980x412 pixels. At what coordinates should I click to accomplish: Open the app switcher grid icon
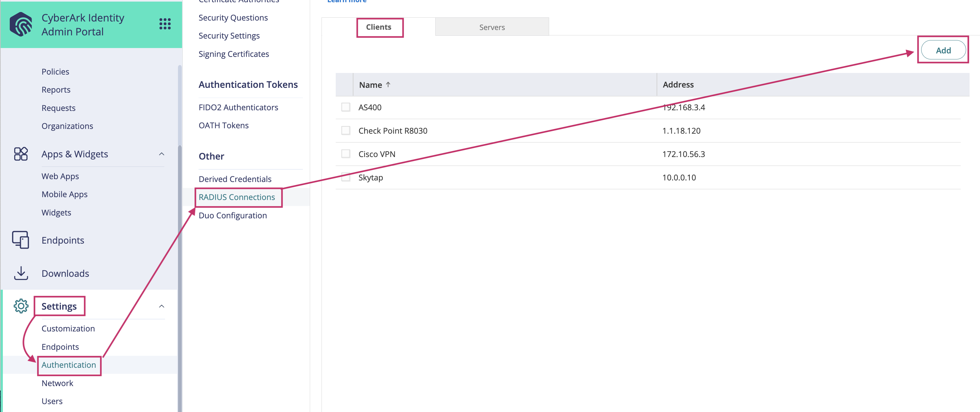click(165, 24)
